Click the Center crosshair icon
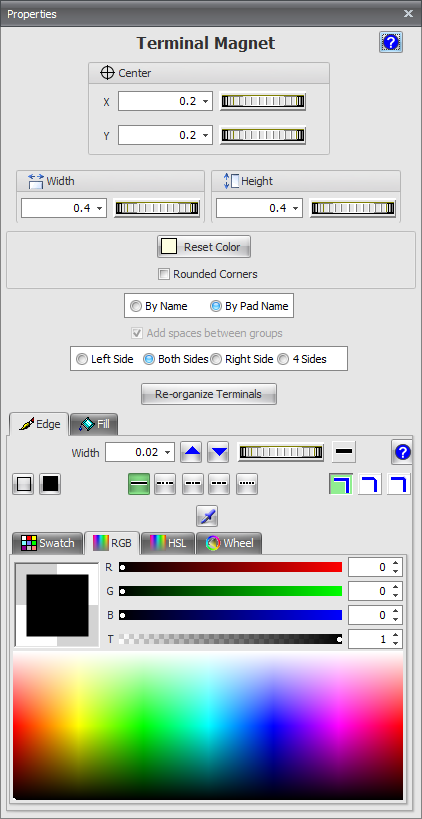422x819 pixels. pyautogui.click(x=107, y=73)
